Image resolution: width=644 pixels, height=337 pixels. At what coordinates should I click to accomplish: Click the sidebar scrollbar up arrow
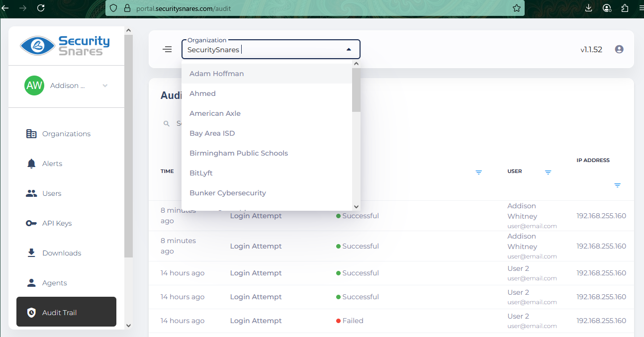[128, 30]
